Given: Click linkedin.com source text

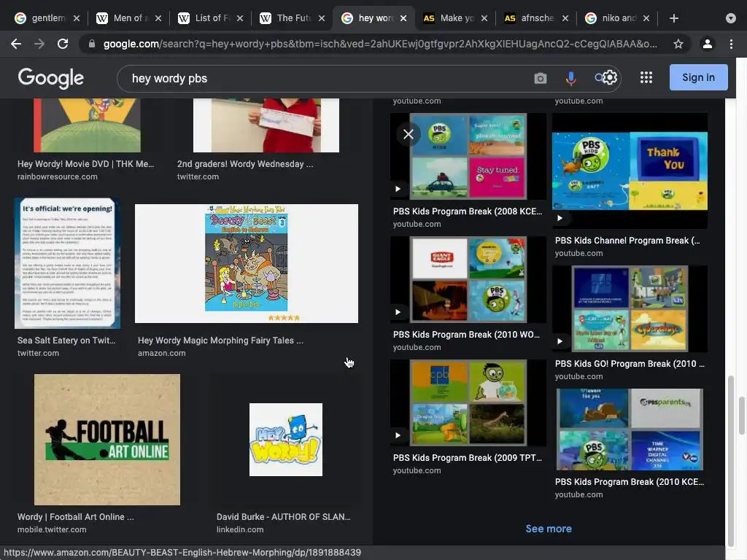Looking at the screenshot, I should point(239,529).
